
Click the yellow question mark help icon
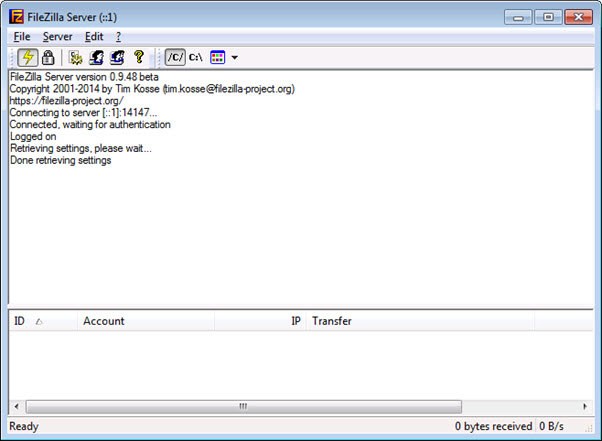pos(139,57)
